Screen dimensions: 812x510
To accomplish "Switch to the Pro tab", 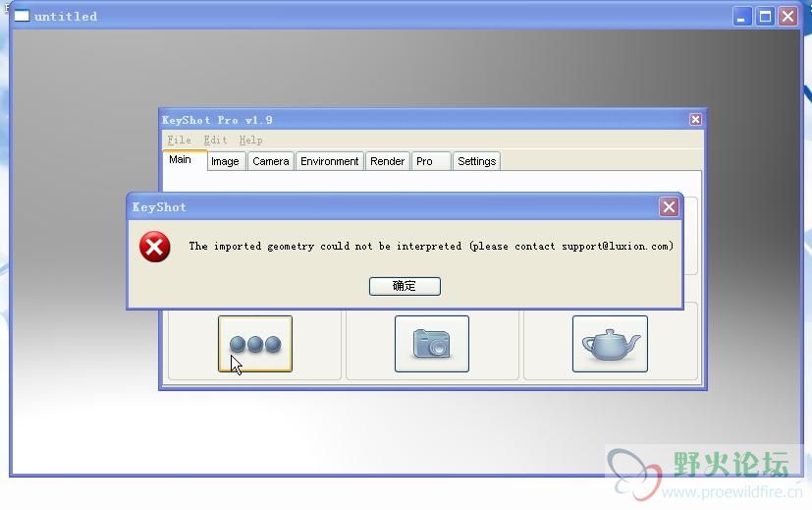I will [431, 161].
